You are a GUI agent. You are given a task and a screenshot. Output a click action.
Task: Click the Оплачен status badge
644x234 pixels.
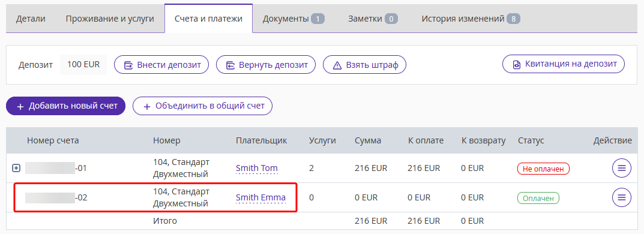[538, 198]
